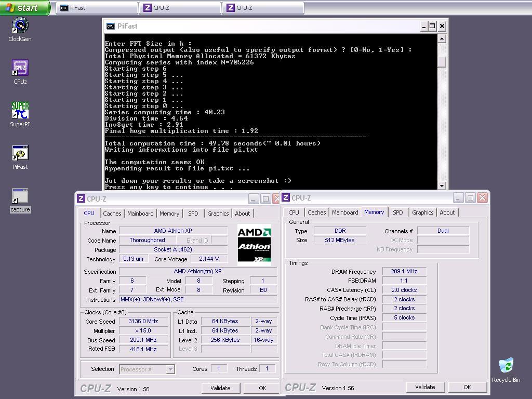Open the Recycle Bin icon
The width and height of the screenshot is (532, 399).
[x=506, y=370]
